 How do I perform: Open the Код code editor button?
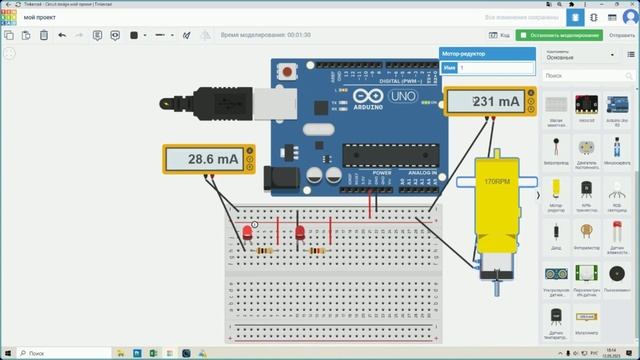coord(499,36)
